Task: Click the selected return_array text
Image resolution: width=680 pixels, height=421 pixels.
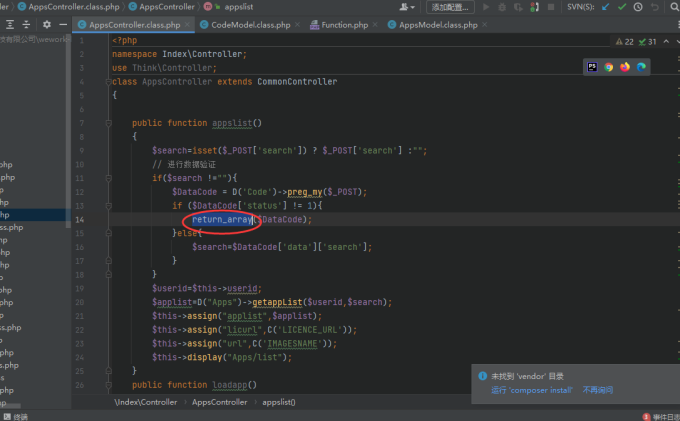Action: (x=222, y=219)
